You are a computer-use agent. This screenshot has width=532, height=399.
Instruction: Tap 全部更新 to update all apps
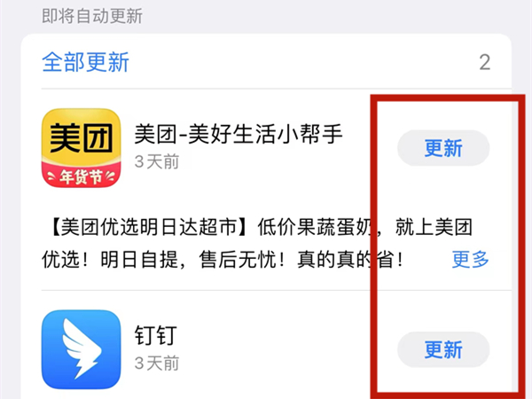[85, 62]
